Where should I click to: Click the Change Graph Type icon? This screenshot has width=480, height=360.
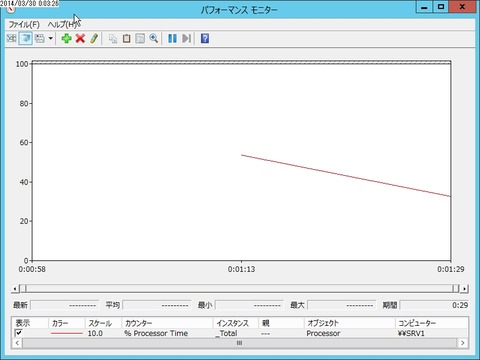point(40,38)
